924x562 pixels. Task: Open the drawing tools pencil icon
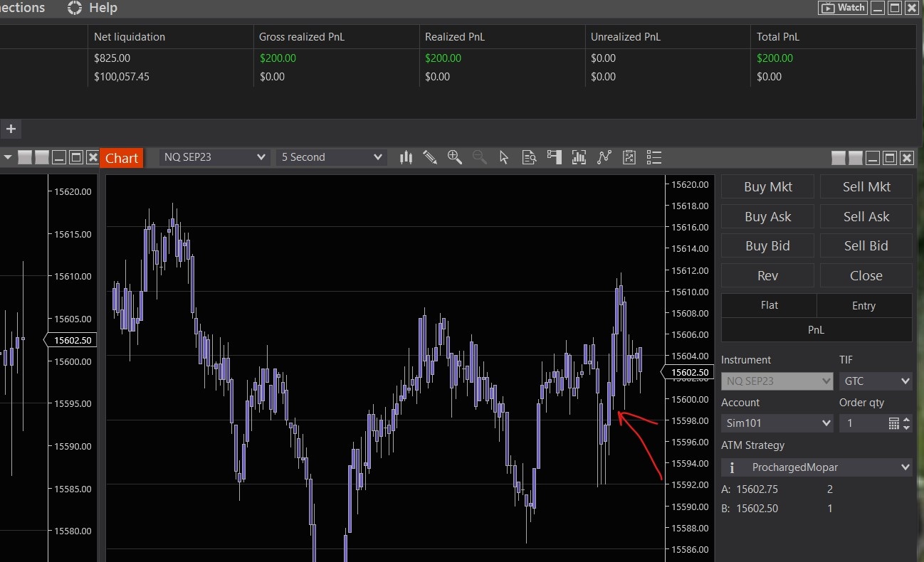click(x=430, y=157)
